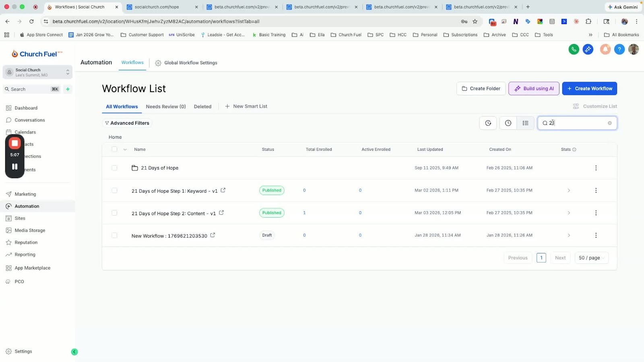Expand the Social Church location switcher
The height and width of the screenshot is (362, 644).
click(37, 72)
